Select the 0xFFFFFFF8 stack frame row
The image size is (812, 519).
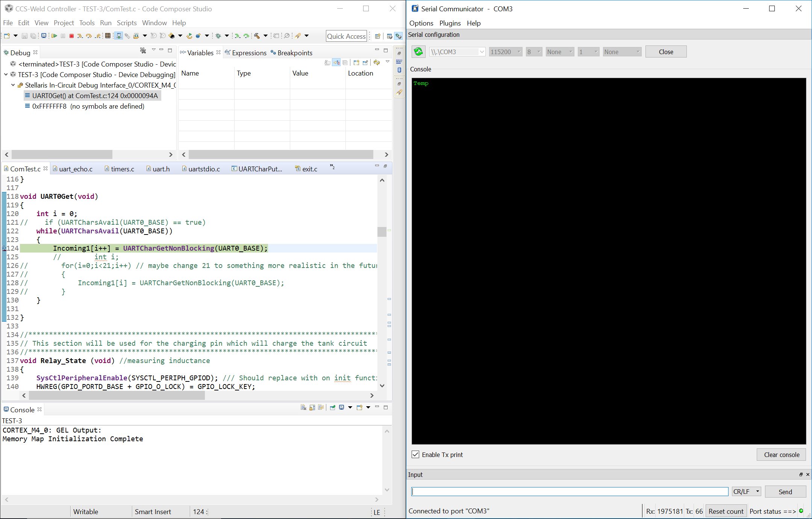click(85, 106)
